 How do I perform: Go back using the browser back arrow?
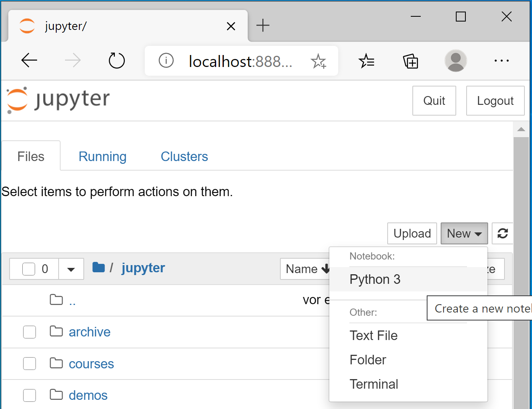(29, 61)
